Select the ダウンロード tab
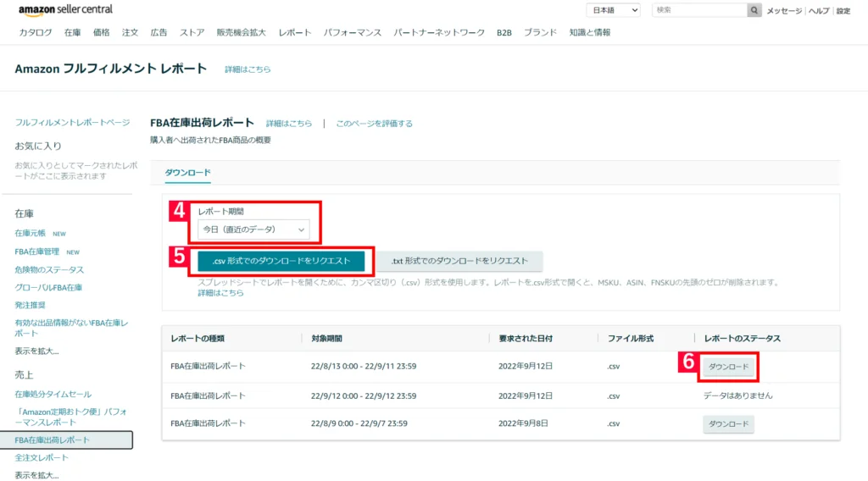Image resolution: width=868 pixels, height=481 pixels. (187, 173)
